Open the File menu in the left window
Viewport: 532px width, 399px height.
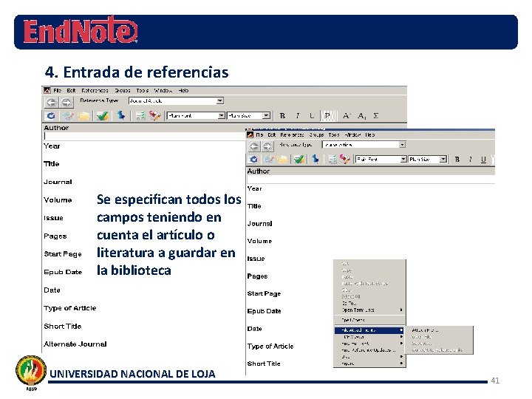[58, 91]
